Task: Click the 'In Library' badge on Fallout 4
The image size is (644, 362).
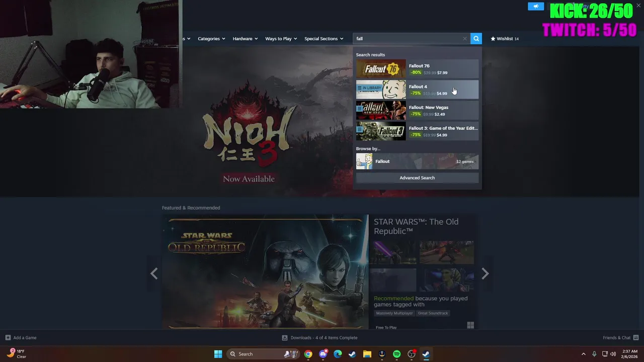Action: click(369, 88)
